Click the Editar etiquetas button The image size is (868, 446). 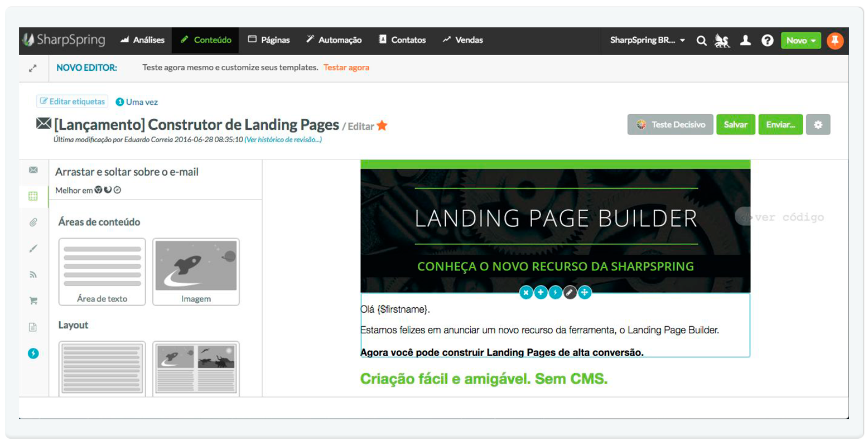click(x=73, y=101)
